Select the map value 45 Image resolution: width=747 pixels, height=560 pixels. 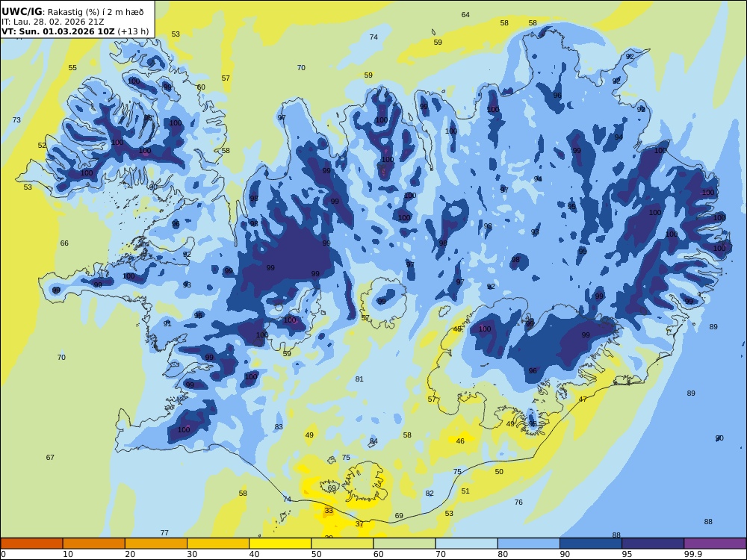(457, 329)
